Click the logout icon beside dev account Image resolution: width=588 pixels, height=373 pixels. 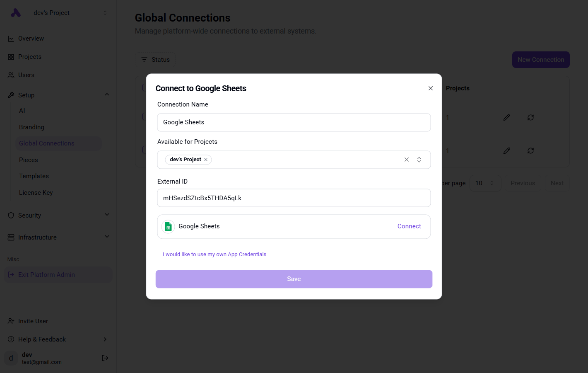tap(105, 358)
